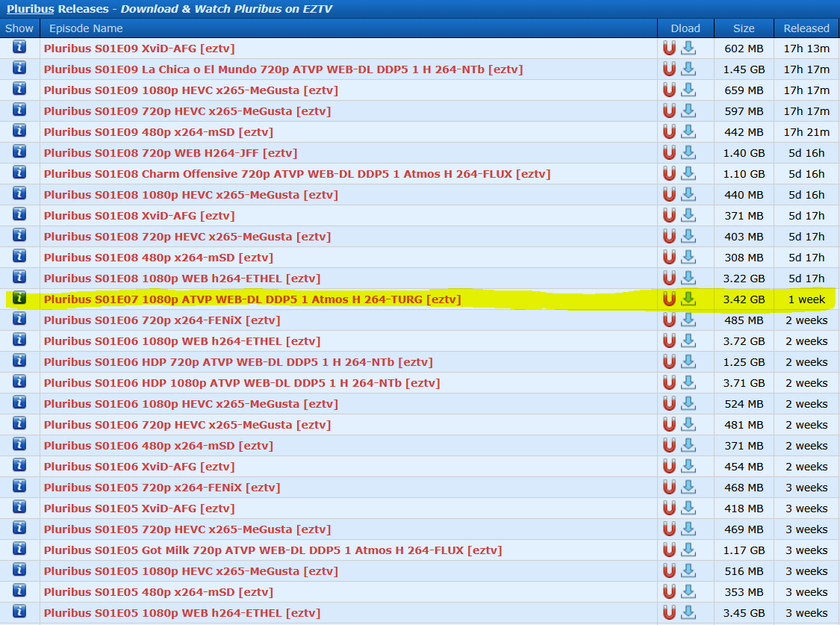Open S01E09 La Chica o El Mundo link
Screen dimensions: 840x625
284,69
